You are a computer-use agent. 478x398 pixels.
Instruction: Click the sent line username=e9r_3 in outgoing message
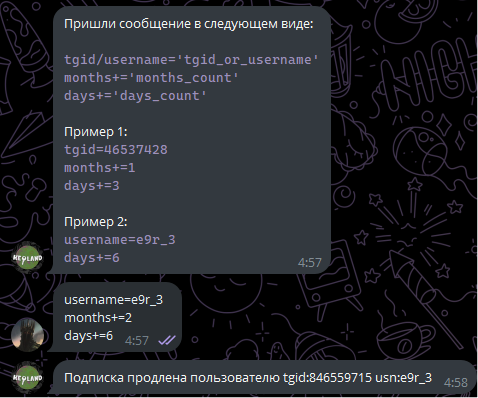(x=113, y=300)
